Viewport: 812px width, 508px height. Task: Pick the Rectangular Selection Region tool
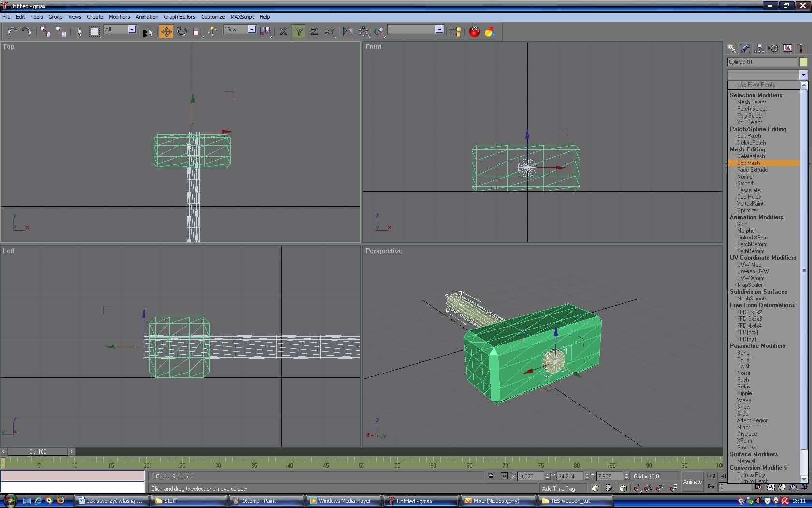[95, 31]
